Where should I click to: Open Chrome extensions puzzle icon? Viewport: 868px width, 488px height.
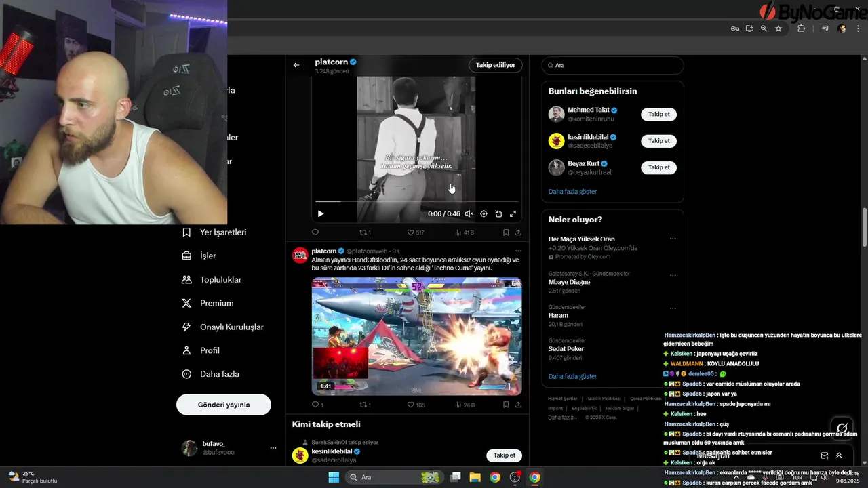pyautogui.click(x=802, y=28)
